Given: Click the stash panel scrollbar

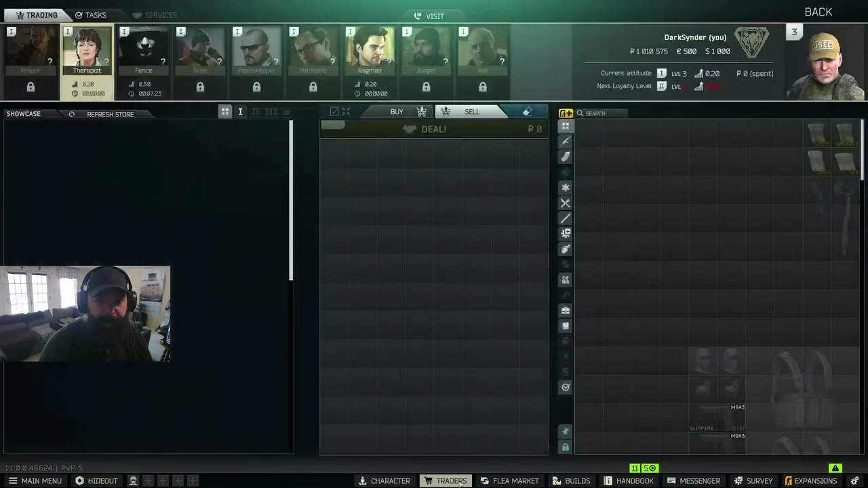Looking at the screenshot, I should [x=862, y=150].
